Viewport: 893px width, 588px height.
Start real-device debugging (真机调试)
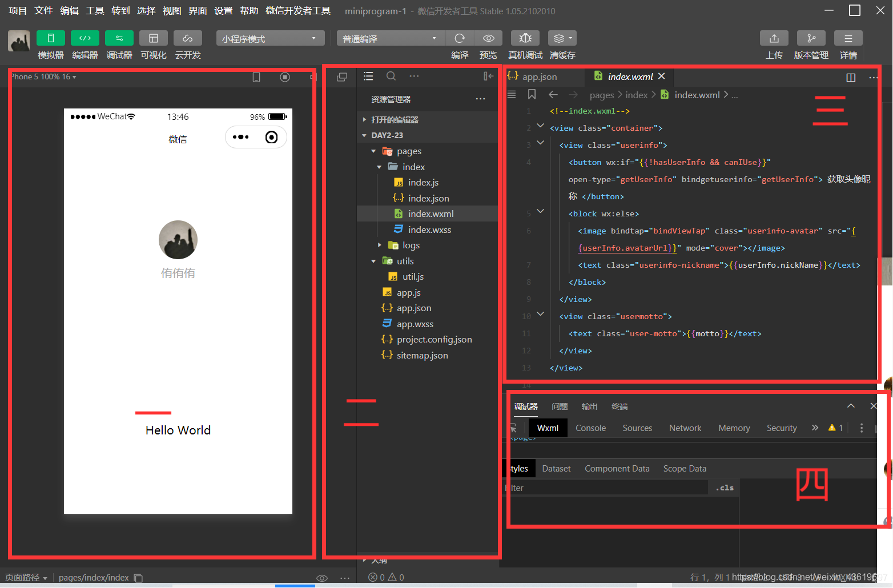pyautogui.click(x=525, y=38)
